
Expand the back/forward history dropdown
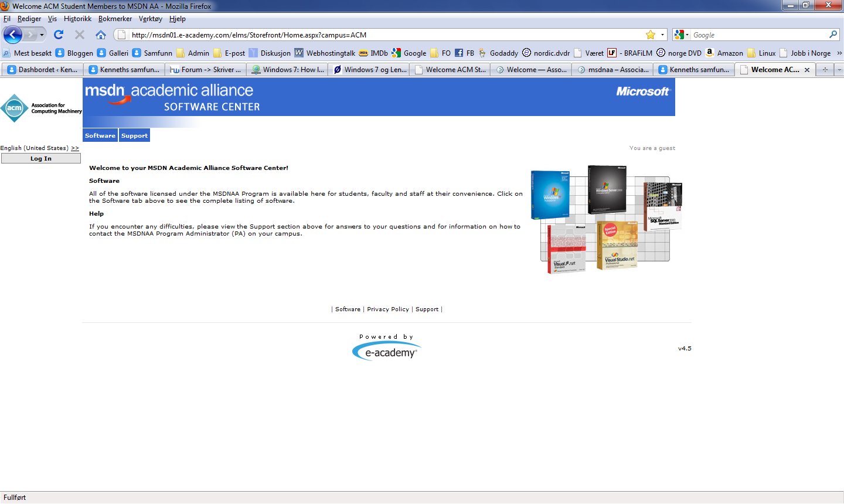(42, 35)
